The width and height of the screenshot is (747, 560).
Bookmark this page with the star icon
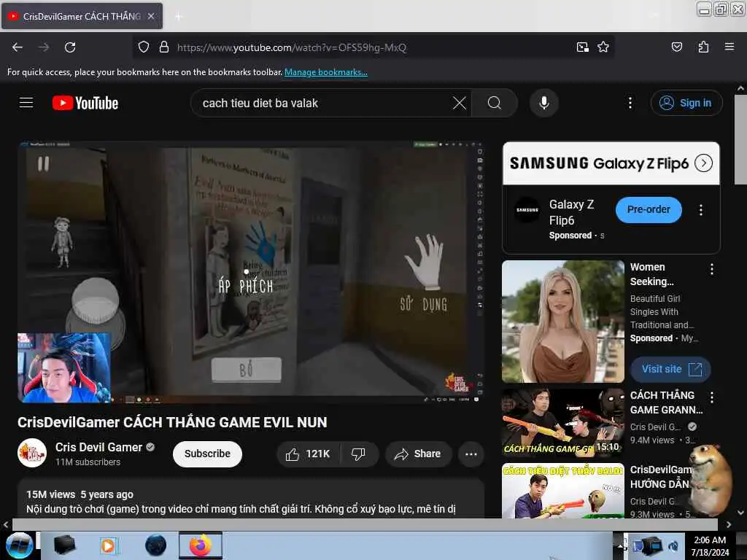click(603, 47)
